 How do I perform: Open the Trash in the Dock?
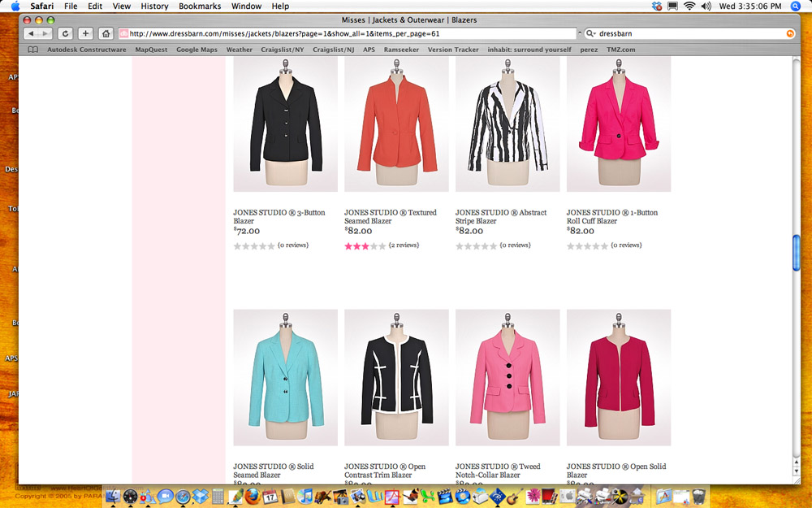tap(698, 497)
